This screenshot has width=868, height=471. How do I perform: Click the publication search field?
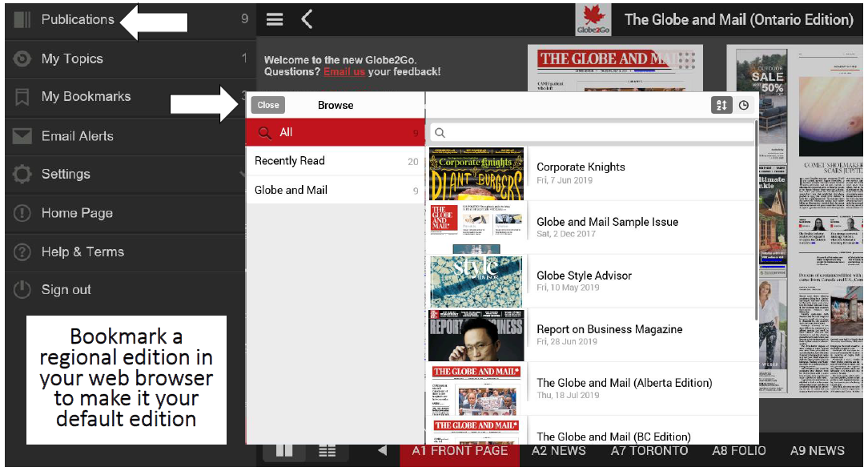pos(593,133)
